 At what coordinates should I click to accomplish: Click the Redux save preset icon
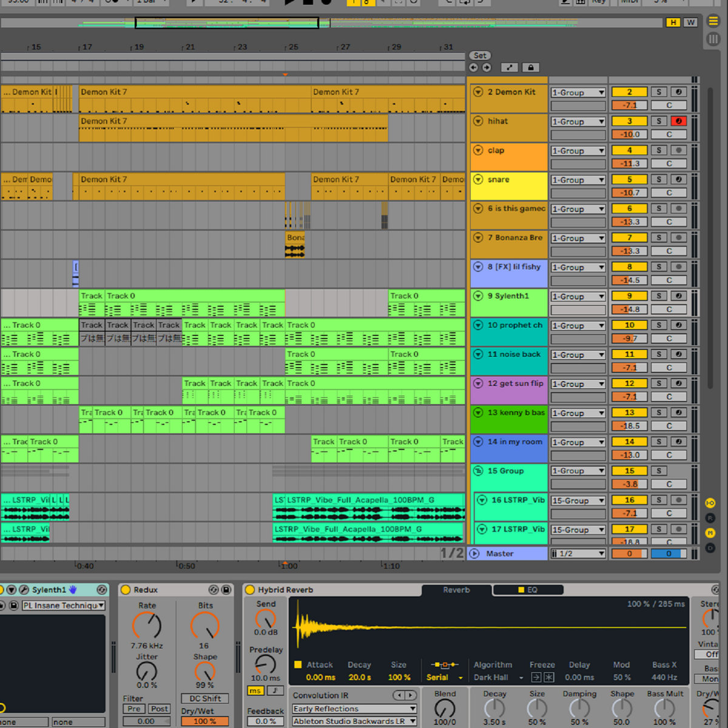(226, 590)
